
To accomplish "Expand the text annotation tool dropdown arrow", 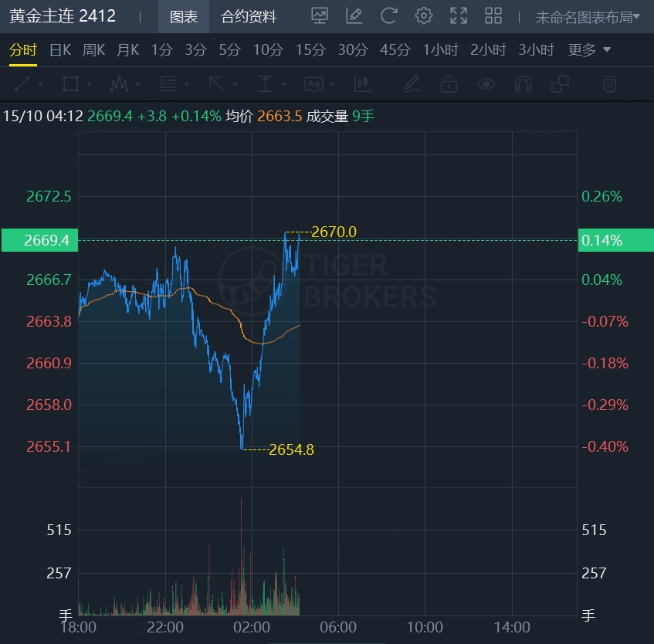I will pyautogui.click(x=333, y=84).
